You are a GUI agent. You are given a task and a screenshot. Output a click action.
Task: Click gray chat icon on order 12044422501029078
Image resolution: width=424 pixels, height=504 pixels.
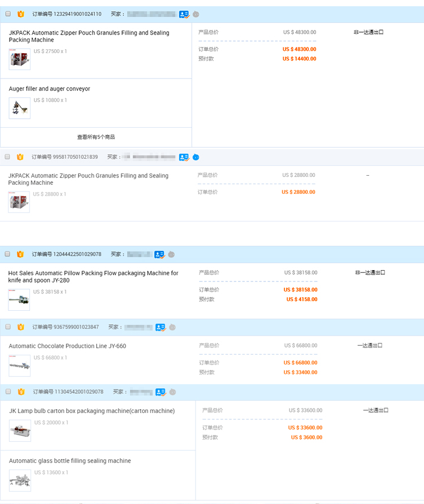click(171, 254)
